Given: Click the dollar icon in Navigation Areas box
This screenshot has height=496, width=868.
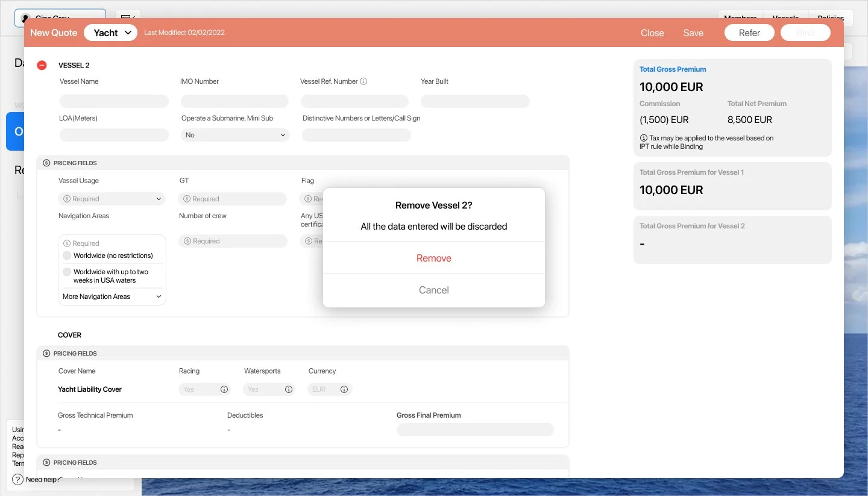Looking at the screenshot, I should point(67,243).
